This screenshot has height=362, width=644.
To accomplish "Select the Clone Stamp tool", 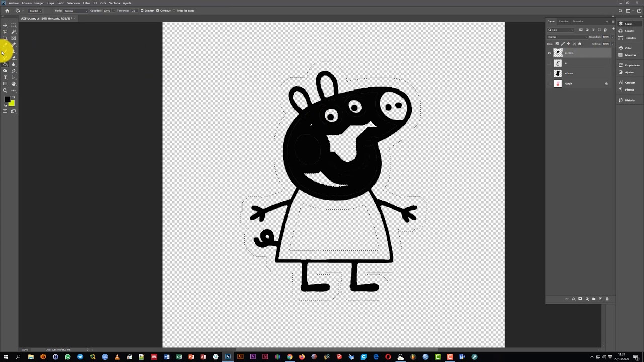I will [x=13, y=51].
